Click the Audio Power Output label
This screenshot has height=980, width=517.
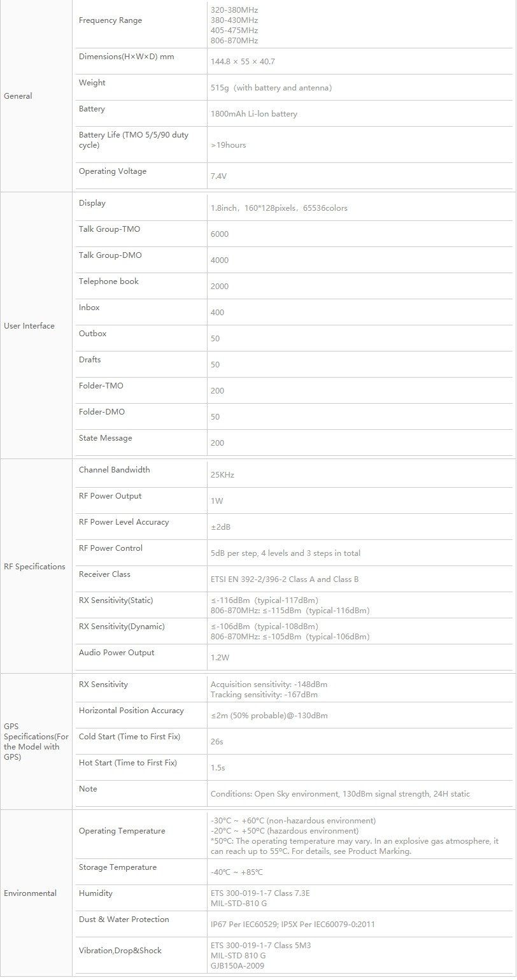(117, 653)
